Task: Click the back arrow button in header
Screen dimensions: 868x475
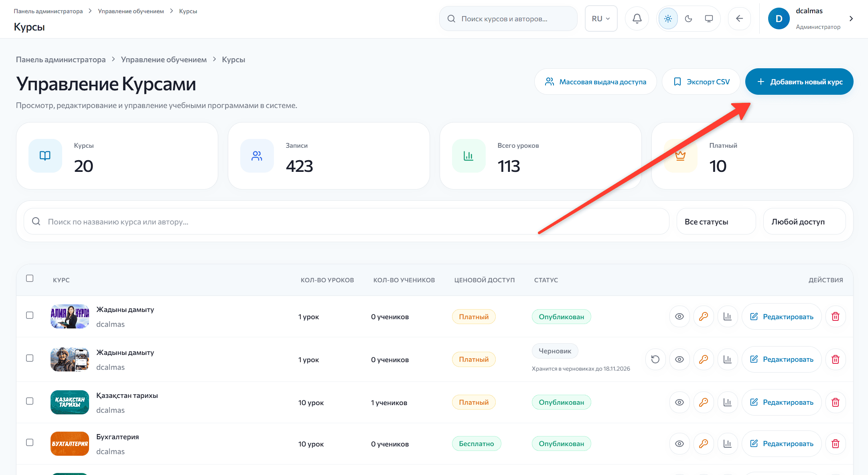Action: [x=739, y=18]
